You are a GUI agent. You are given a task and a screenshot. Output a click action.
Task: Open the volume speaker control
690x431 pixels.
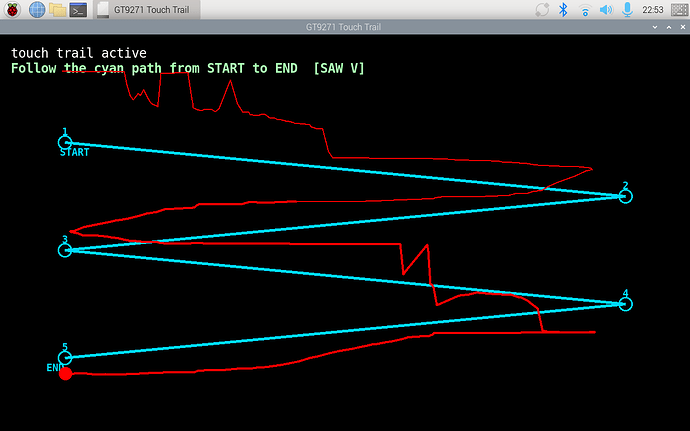pyautogui.click(x=606, y=10)
